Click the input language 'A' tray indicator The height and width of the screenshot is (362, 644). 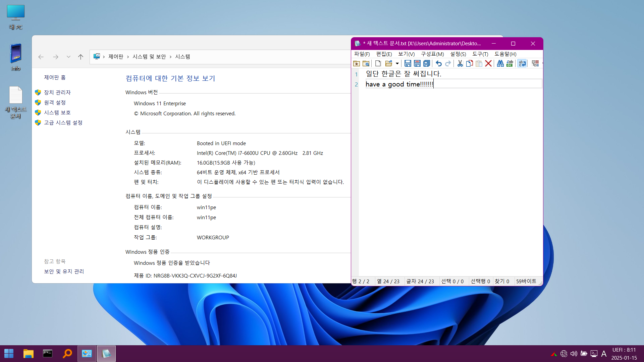pos(604,354)
